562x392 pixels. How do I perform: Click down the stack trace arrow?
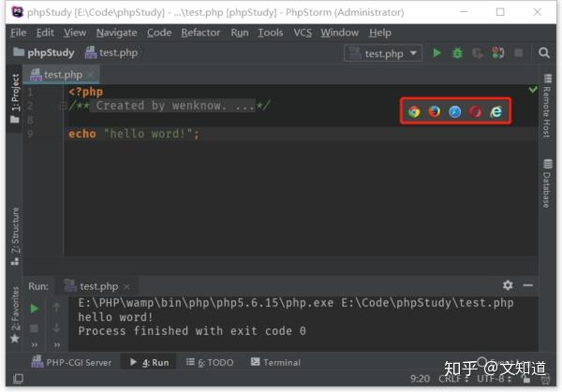click(x=56, y=327)
